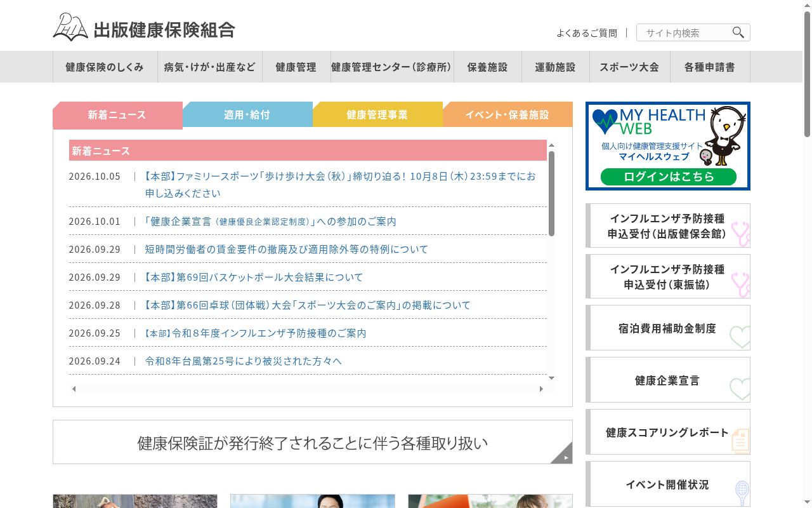The height and width of the screenshot is (508, 812).
Task: Open the 第69回バスケットボール大会結果 news link
Action: coord(254,277)
